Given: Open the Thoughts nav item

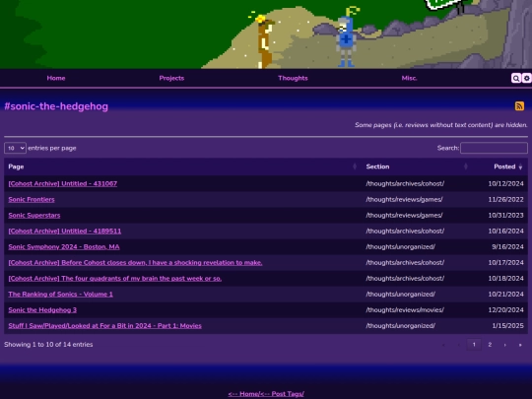Looking at the screenshot, I should click(x=293, y=78).
